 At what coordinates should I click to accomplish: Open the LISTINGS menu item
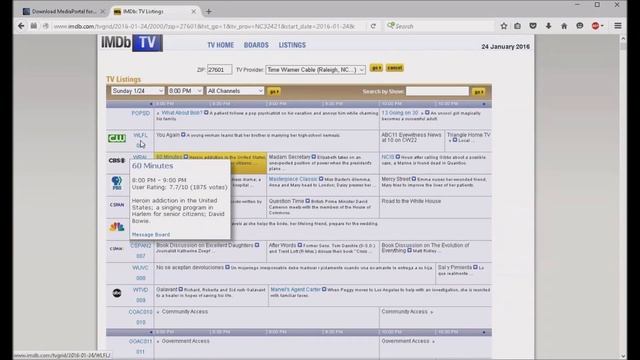(x=292, y=45)
